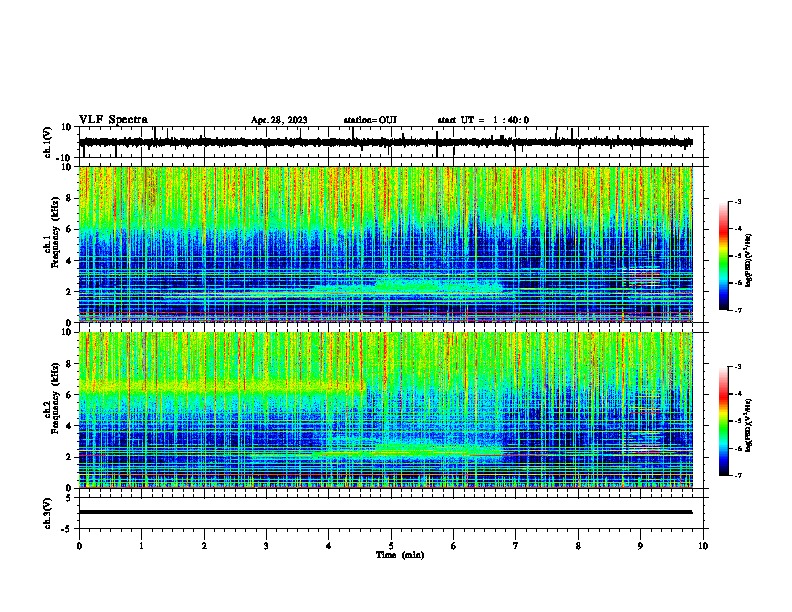The image size is (792, 612).
Task: Click the "1" tick on the time axis
Action: (x=141, y=546)
